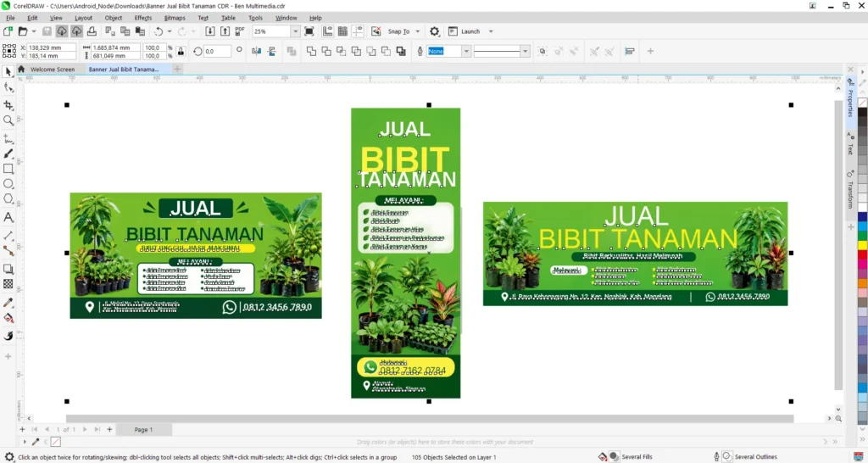Open the Transform docker tab
Viewport: 868px width, 463px height.
click(x=850, y=195)
